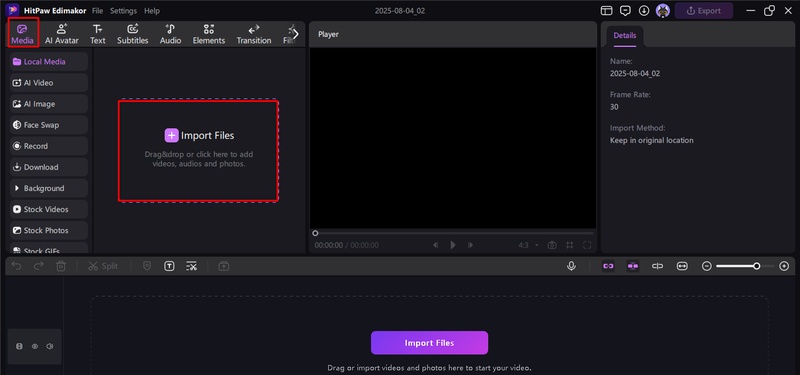Click the text T icon in timeline toolbar
This screenshot has width=800, height=375.
169,266
